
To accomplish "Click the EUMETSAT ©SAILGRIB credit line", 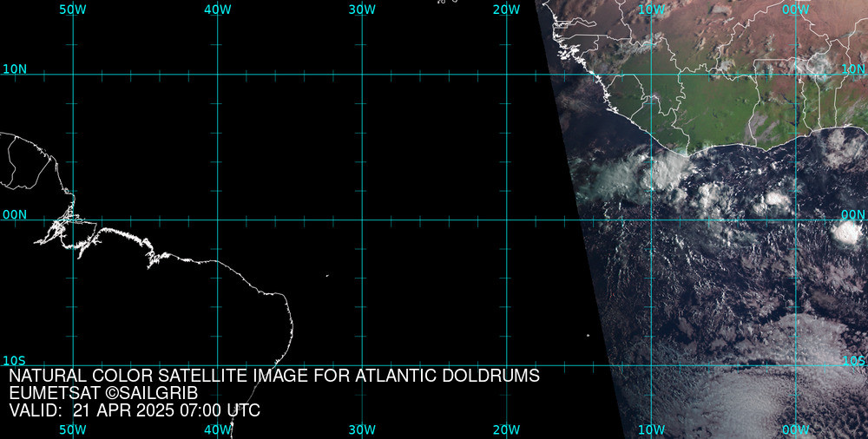I will 103,393.
